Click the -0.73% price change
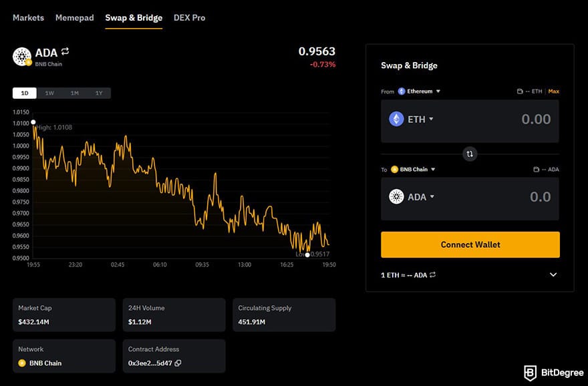Image resolution: width=588 pixels, height=386 pixels. click(x=323, y=64)
